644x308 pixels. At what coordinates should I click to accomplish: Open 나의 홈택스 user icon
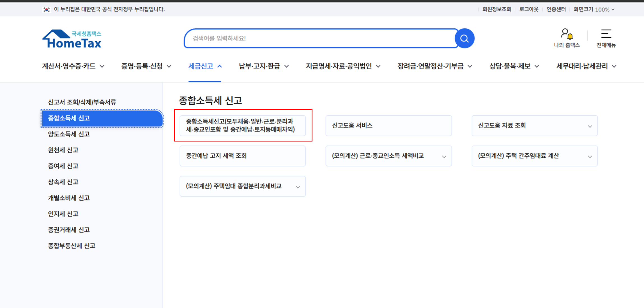coord(566,34)
